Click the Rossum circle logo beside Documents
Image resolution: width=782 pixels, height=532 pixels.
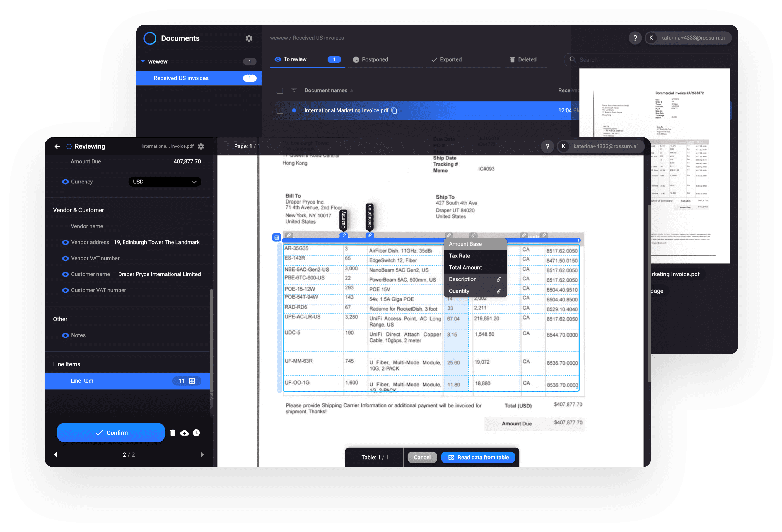pos(150,38)
